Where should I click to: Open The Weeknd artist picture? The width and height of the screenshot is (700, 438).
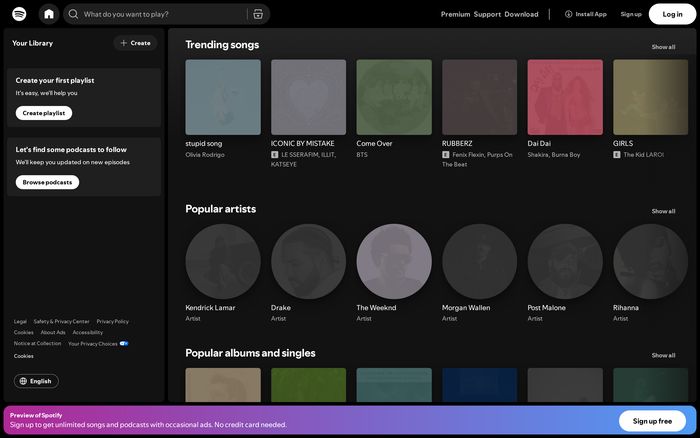[x=394, y=261]
